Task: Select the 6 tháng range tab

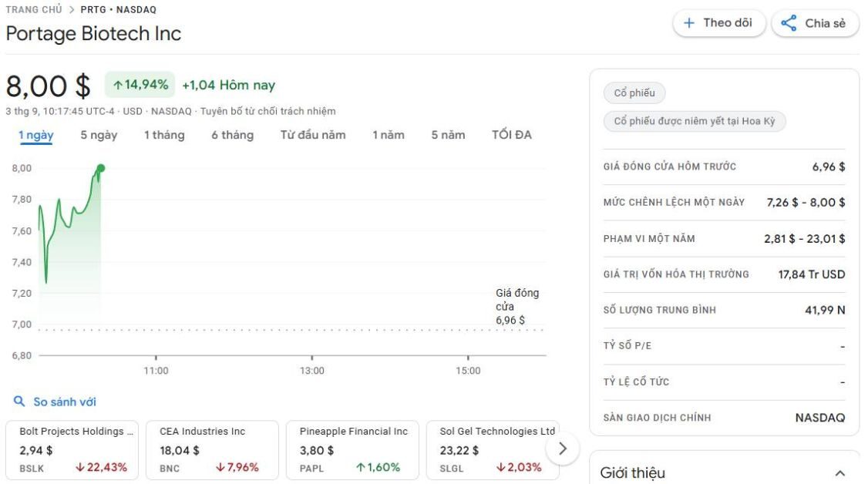Action: (232, 135)
